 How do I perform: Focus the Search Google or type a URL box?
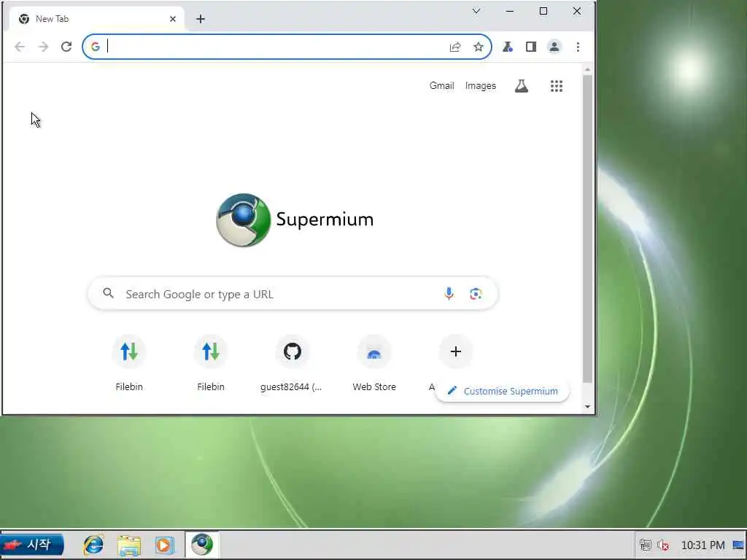click(x=293, y=294)
